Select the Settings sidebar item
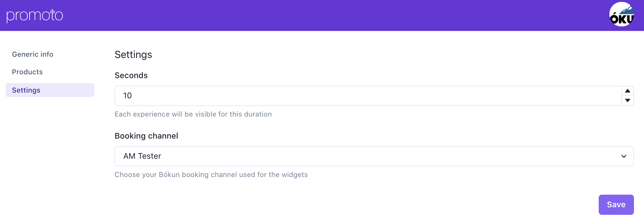Image resolution: width=644 pixels, height=223 pixels. click(50, 90)
